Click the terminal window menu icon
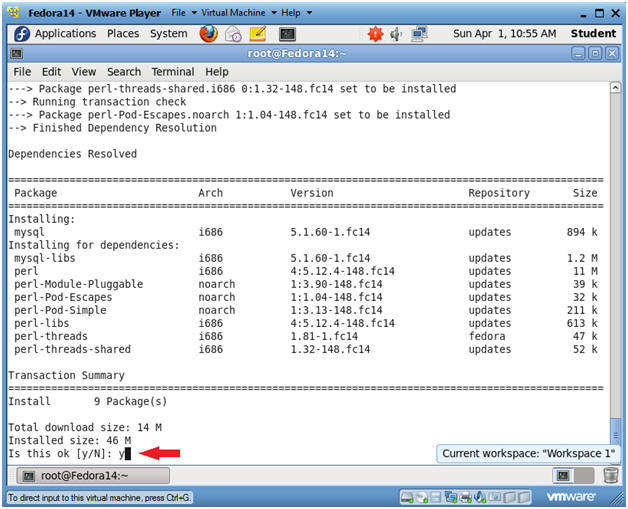This screenshot has width=628, height=509. coord(16,53)
